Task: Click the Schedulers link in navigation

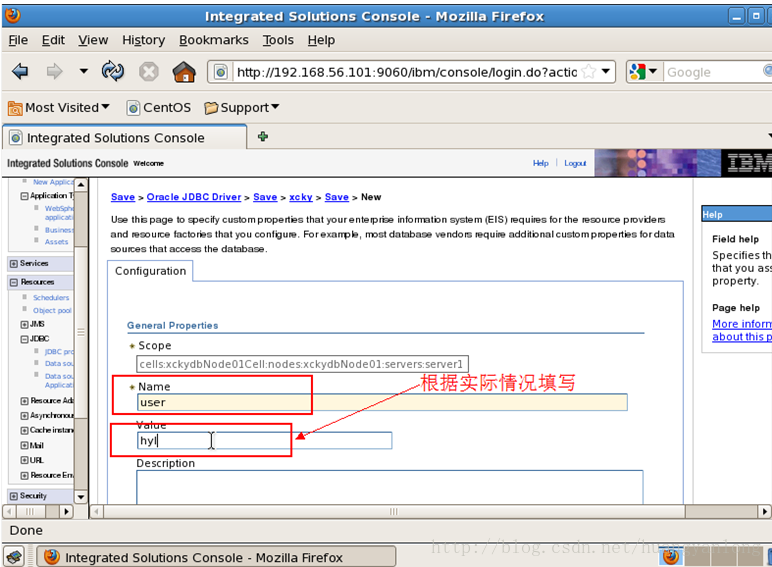Action: (x=51, y=297)
